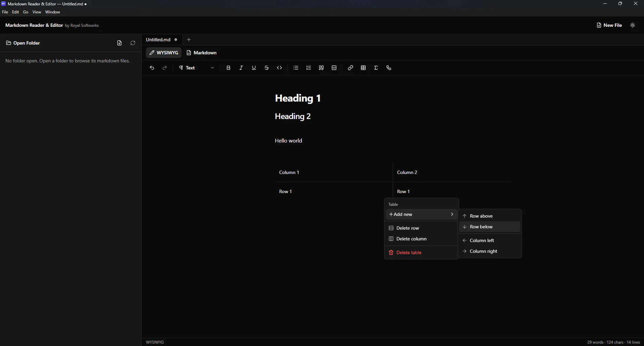Click the New File button
This screenshot has height=346, width=644.
[x=609, y=25]
